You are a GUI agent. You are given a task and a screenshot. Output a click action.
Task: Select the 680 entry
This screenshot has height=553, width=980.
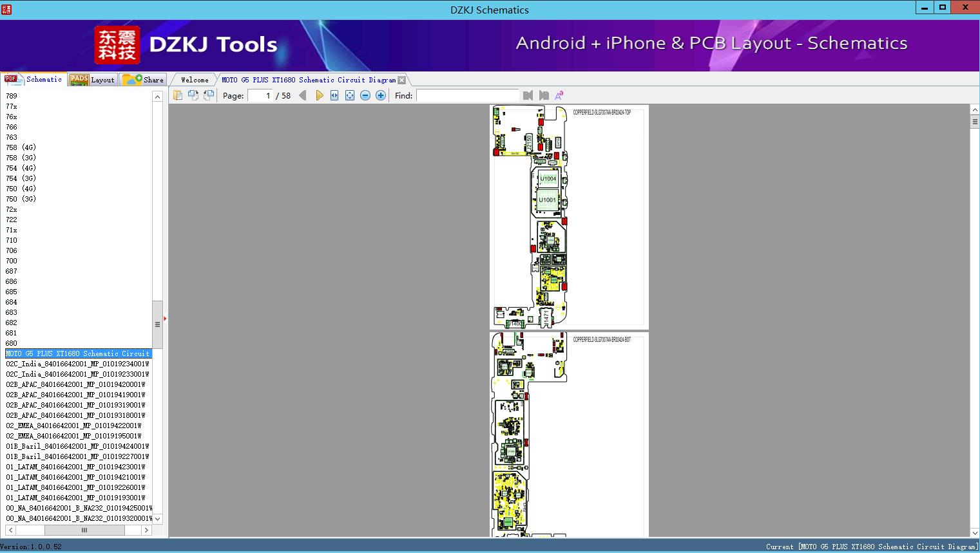pos(12,343)
